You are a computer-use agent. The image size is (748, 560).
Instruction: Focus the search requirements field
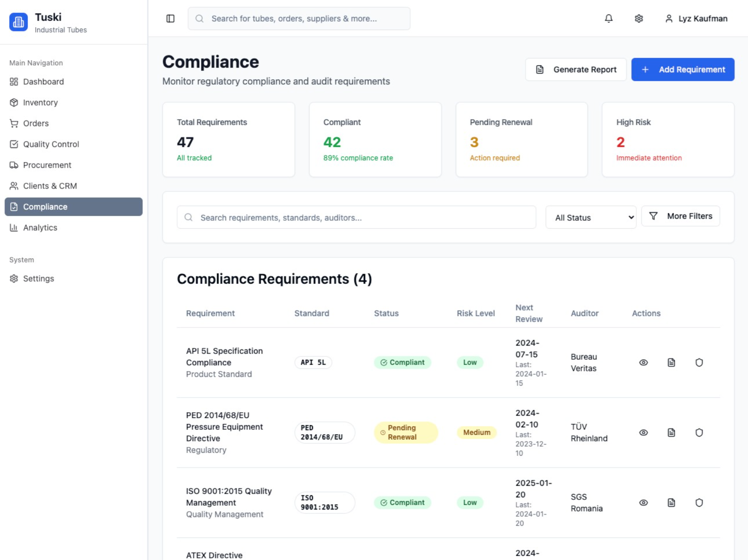coord(356,217)
